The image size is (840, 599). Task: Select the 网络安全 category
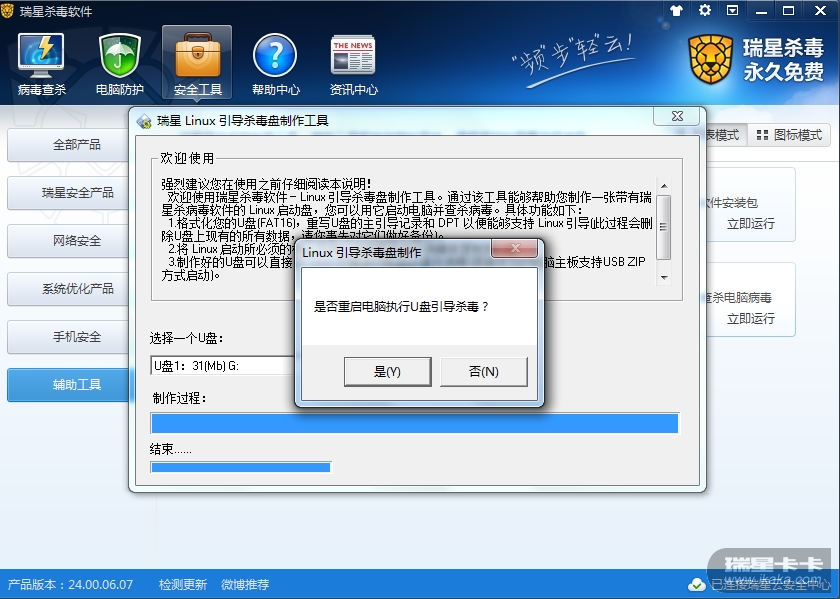coord(68,241)
